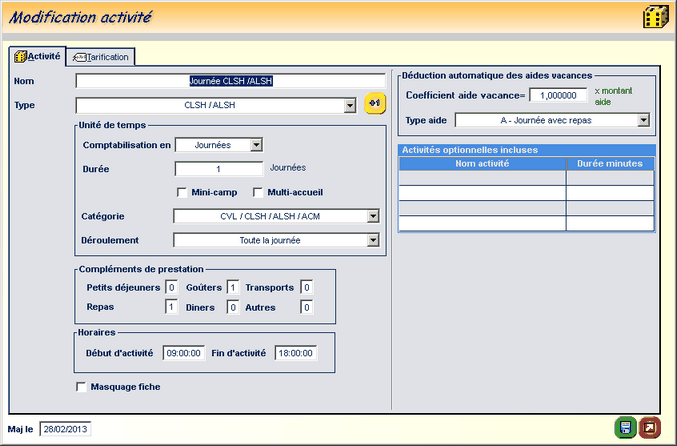Tick the Multi-accueil checkbox
Image resolution: width=677 pixels, height=446 pixels.
click(x=258, y=192)
